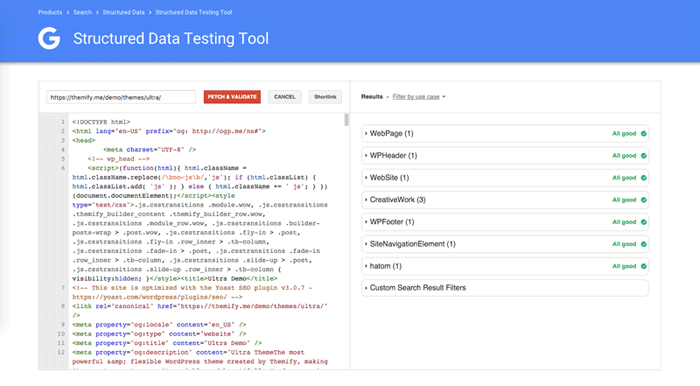This screenshot has height=386, width=700.
Task: Expand the CreativeWork (3) result
Action: coord(504,200)
